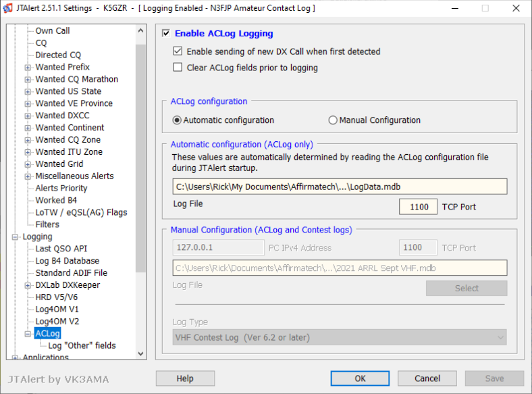Screen dimensions: 532x394
Task: Click the Save button
Action: coord(494,378)
